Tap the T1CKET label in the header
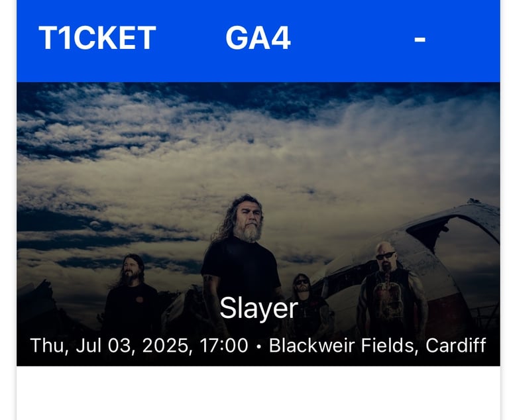509x420 pixels. pos(97,38)
